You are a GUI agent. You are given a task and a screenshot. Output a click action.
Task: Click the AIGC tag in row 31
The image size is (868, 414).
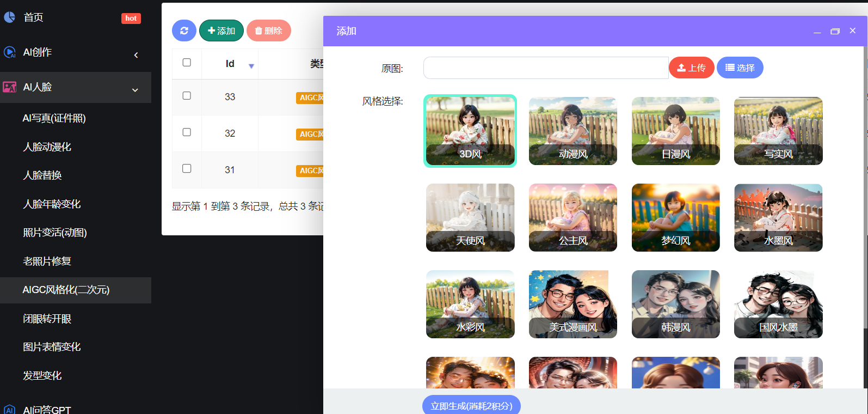(x=310, y=171)
